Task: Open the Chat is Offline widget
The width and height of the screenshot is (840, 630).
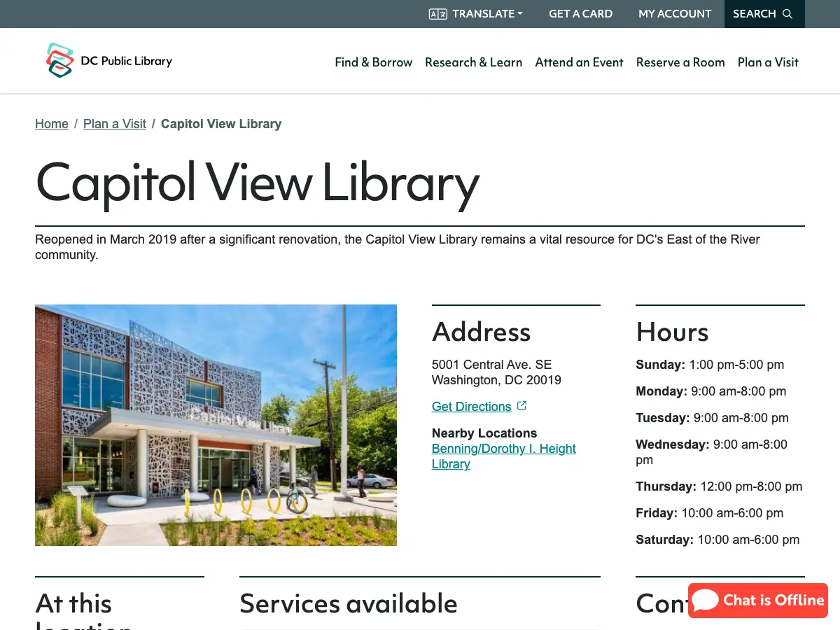Action: 758,601
